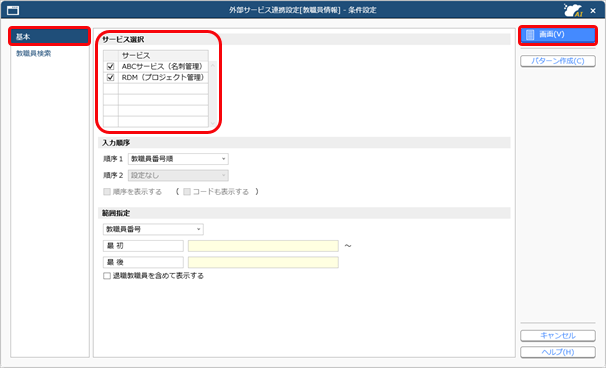Viewport: 606px width, 368px height.
Task: Select the RDM（プロジェクト管理） row text
Action: tap(163, 77)
